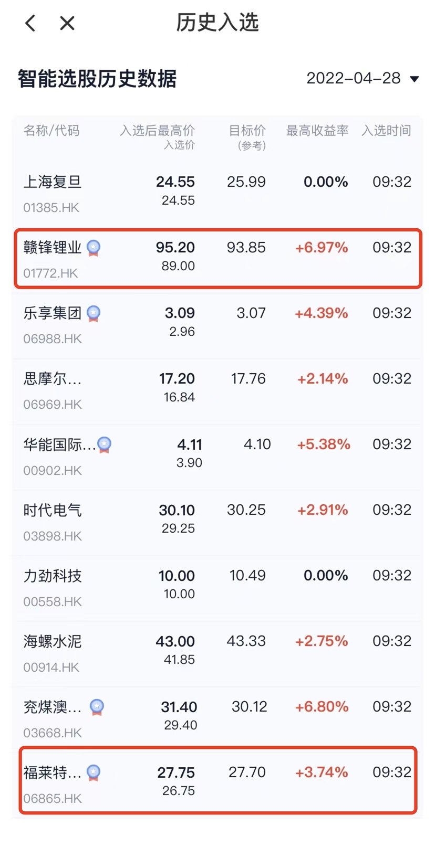The height and width of the screenshot is (868, 435).
Task: Click the medal badge beside 乐享集团
Action: (94, 313)
